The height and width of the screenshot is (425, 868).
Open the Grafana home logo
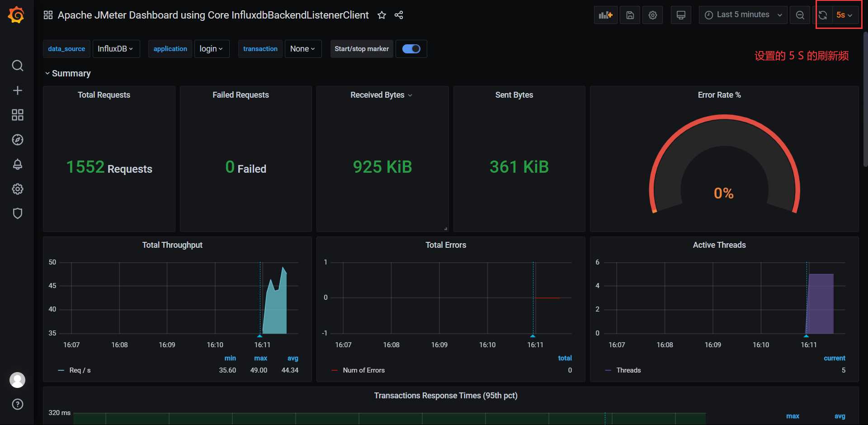pos(16,15)
